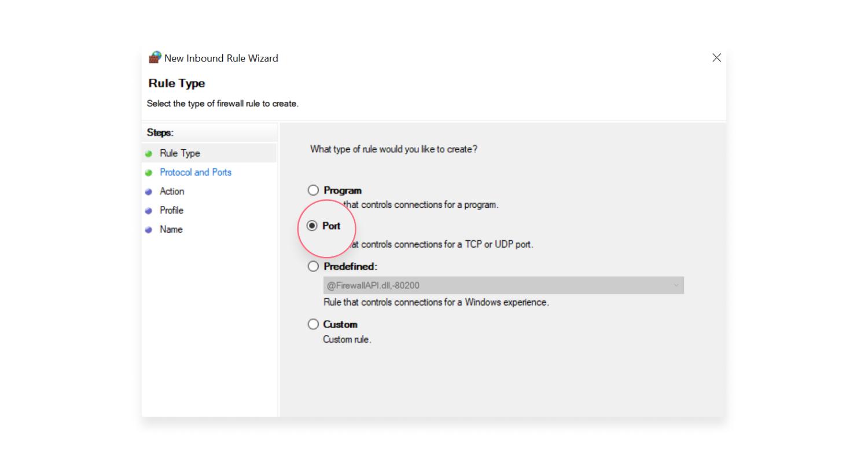The width and height of the screenshot is (868, 463).
Task: Select the Predefined radio button
Action: pyautogui.click(x=313, y=266)
